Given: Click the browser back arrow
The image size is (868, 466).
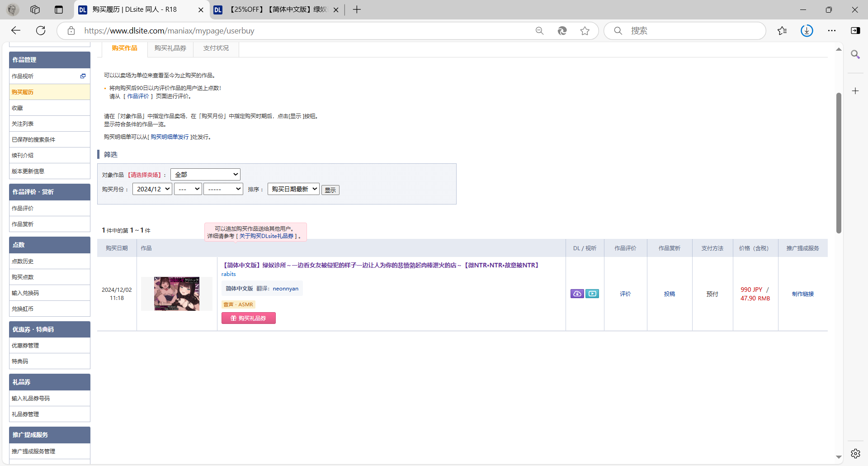Looking at the screenshot, I should pyautogui.click(x=16, y=30).
